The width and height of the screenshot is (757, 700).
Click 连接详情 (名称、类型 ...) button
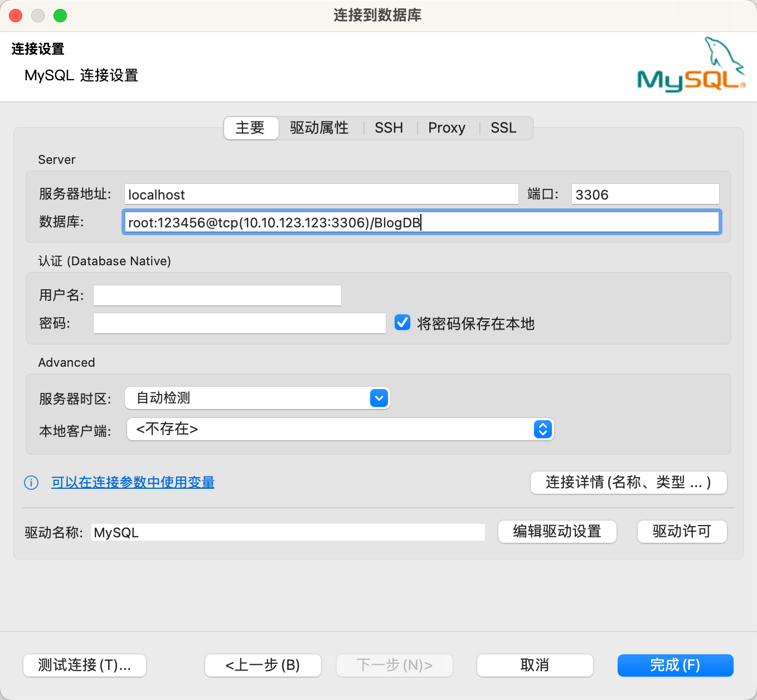coord(629,482)
